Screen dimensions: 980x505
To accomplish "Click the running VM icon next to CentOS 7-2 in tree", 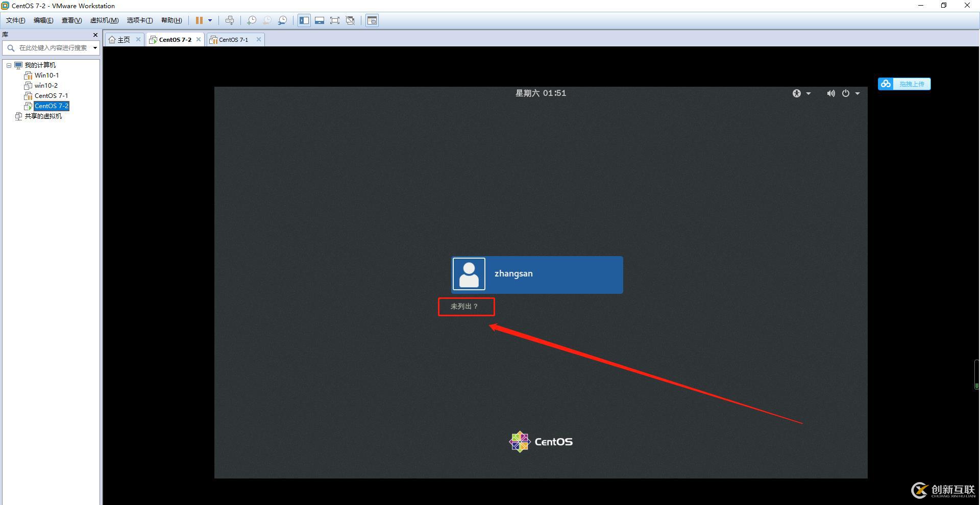I will pyautogui.click(x=29, y=106).
